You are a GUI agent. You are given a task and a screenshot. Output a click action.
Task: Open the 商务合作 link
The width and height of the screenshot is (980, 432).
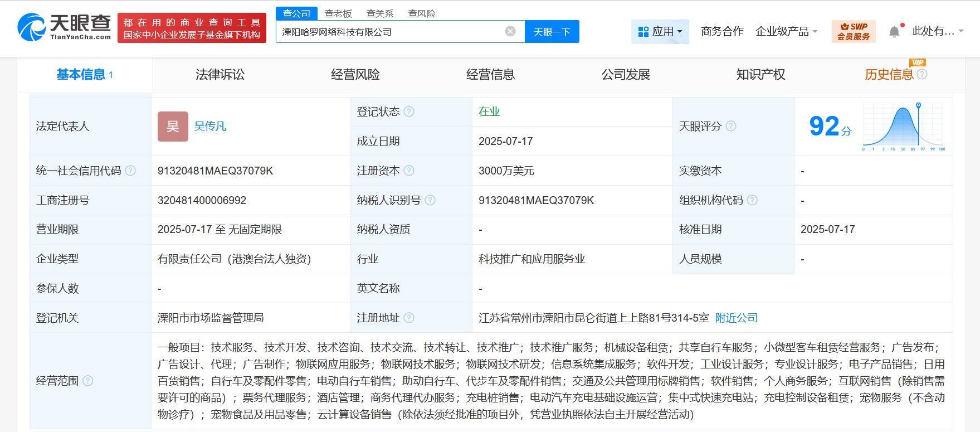click(722, 31)
